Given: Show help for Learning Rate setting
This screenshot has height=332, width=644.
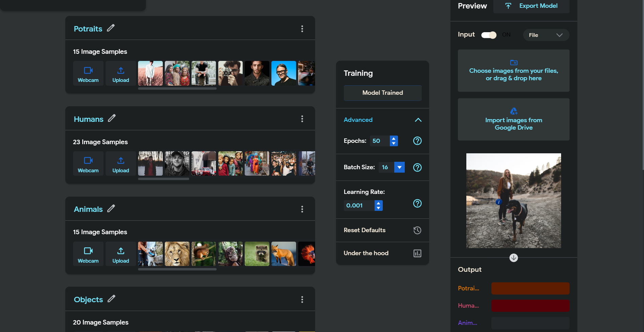Looking at the screenshot, I should tap(417, 203).
